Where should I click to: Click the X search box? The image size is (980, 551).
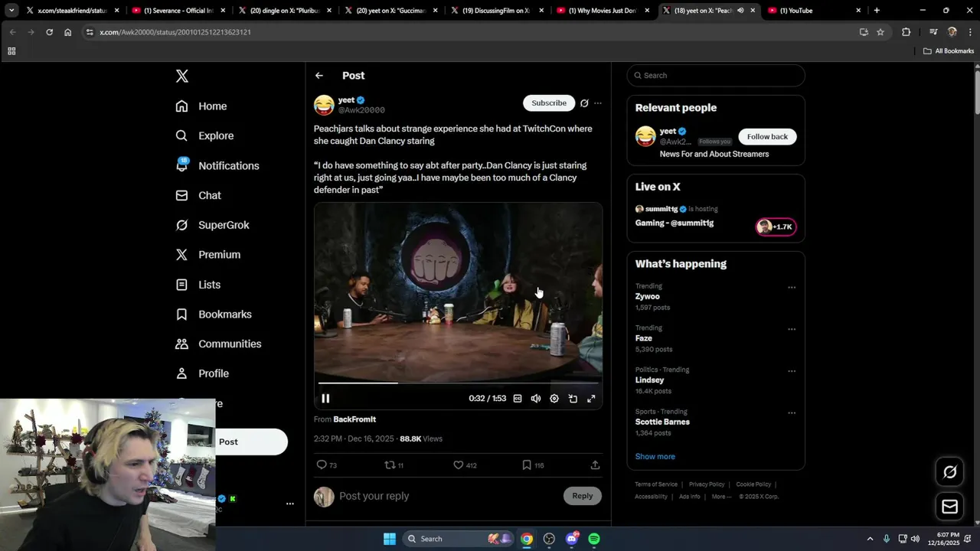[x=716, y=76]
